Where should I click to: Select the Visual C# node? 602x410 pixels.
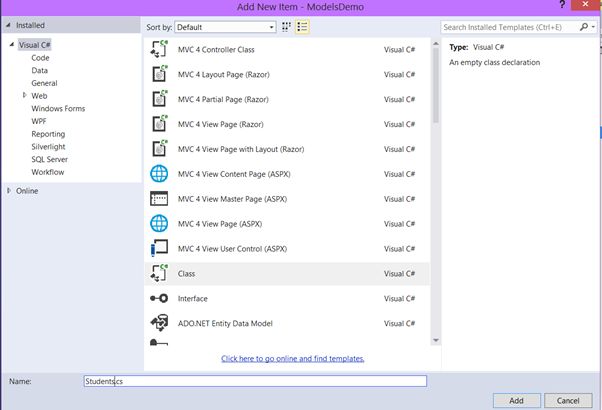35,45
